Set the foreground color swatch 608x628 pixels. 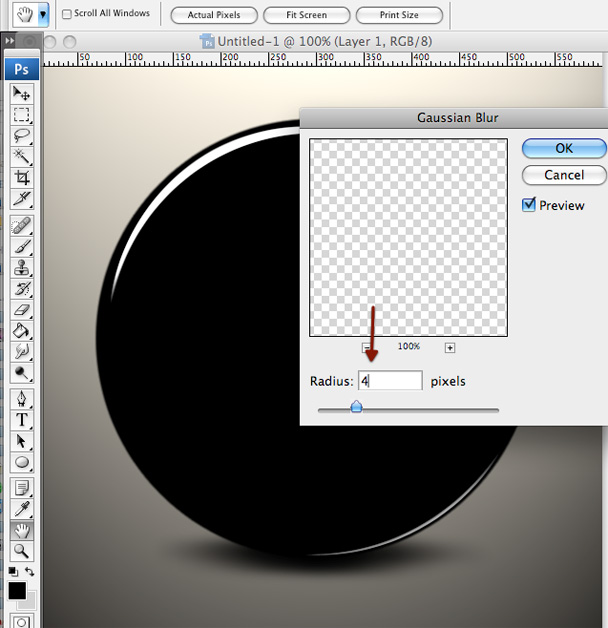(x=17, y=590)
